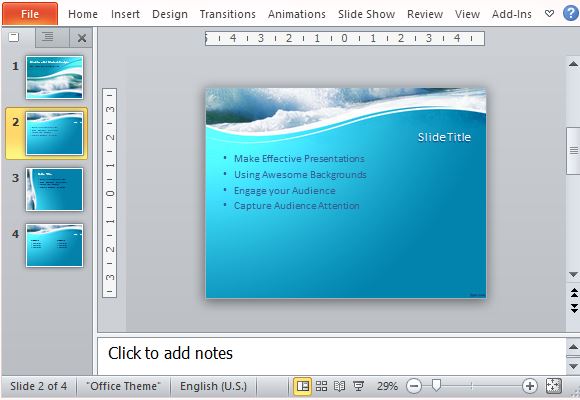
Task: Open PowerPoint Help question mark icon
Action: tap(571, 13)
